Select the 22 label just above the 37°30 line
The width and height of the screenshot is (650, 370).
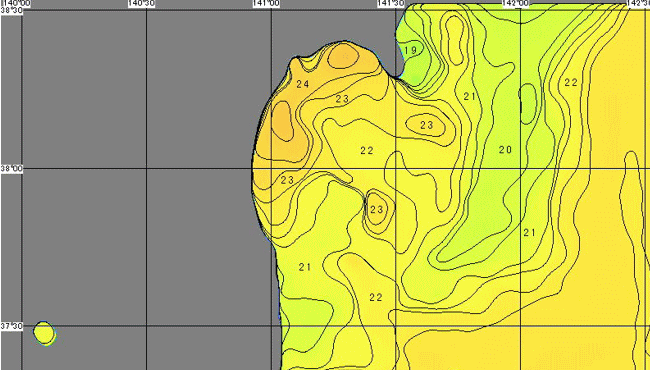pos(376,297)
